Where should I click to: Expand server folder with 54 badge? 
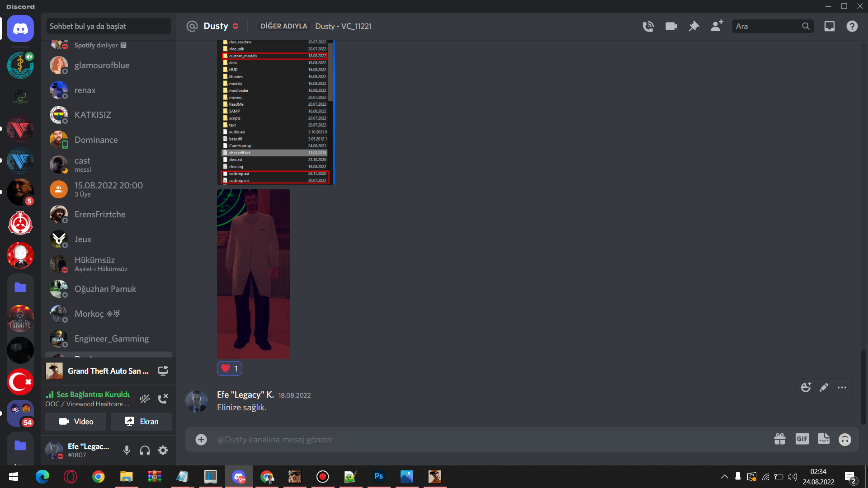[20, 413]
